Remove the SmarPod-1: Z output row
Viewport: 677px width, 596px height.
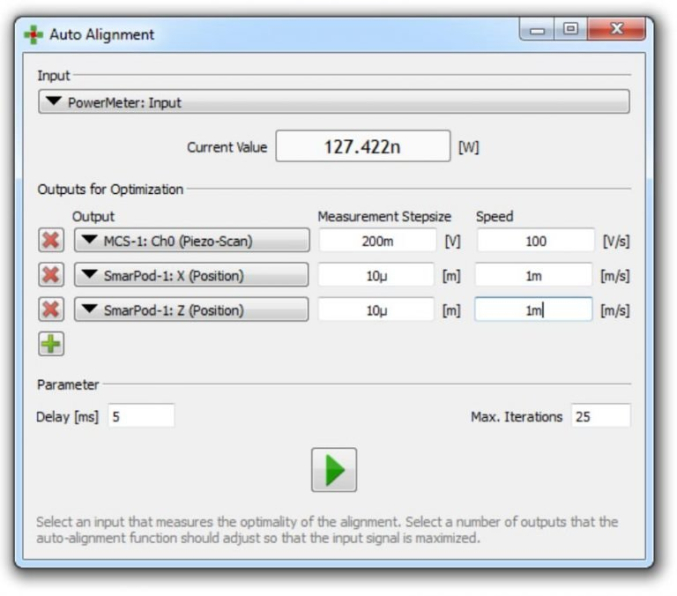51,310
